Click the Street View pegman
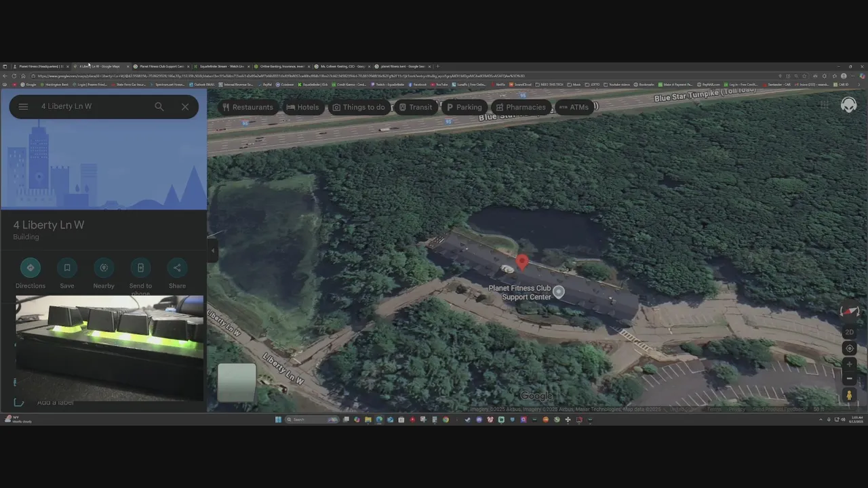 (849, 395)
